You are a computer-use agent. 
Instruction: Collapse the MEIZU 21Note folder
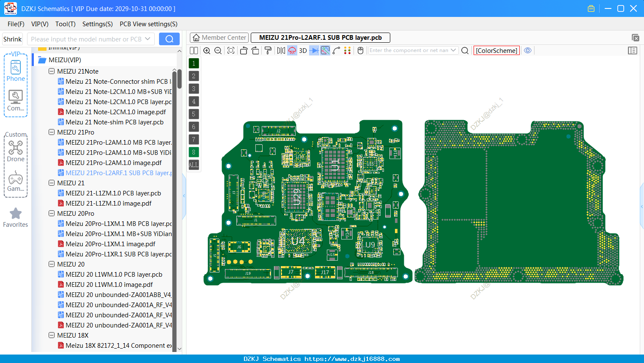(x=52, y=71)
